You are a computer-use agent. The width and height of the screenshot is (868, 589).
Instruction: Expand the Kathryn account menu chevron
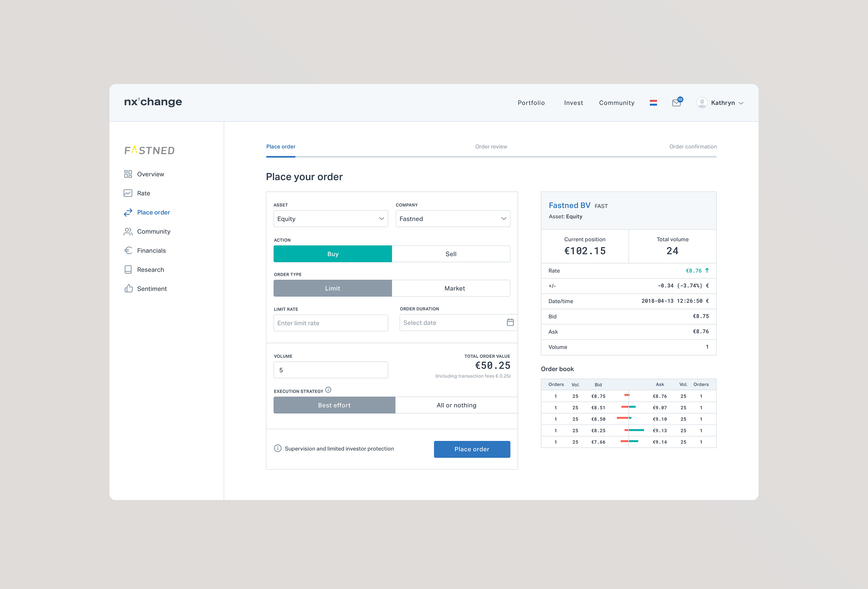click(x=741, y=104)
